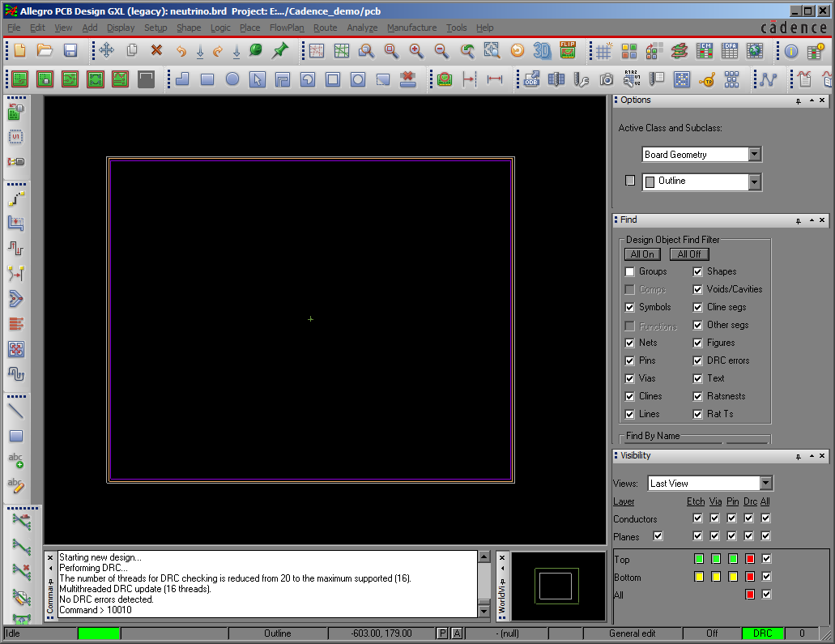This screenshot has height=644, width=835.
Task: Toggle the checkbox beside the Outline subclass
Action: click(x=630, y=181)
